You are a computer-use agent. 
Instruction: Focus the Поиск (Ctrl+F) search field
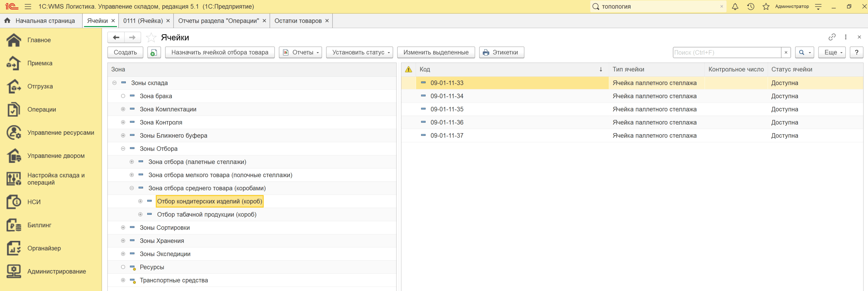tap(727, 53)
